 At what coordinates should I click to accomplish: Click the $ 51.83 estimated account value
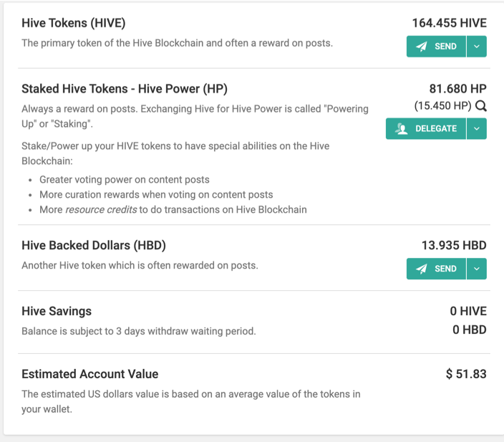[466, 374]
